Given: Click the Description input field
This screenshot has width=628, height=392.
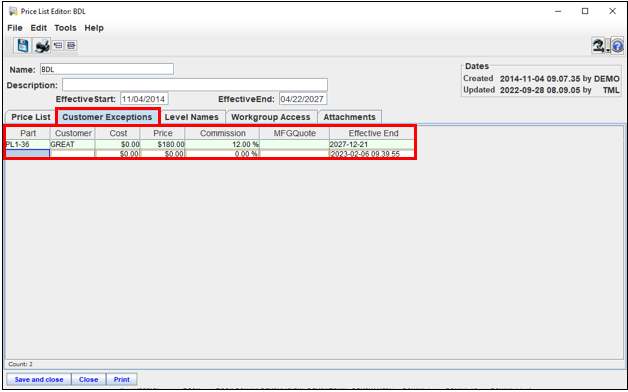Looking at the screenshot, I should 195,85.
